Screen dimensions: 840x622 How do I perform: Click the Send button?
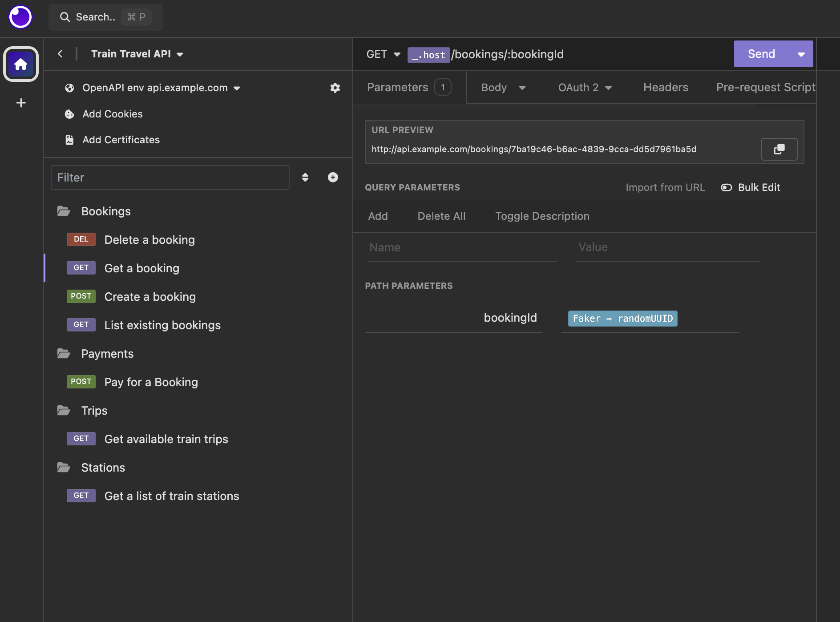coord(760,54)
